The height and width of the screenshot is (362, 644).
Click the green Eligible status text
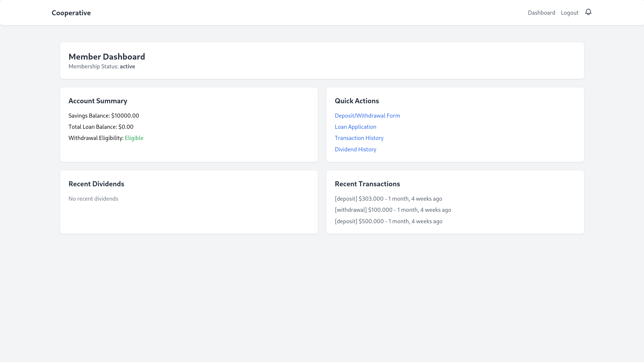[x=134, y=138]
